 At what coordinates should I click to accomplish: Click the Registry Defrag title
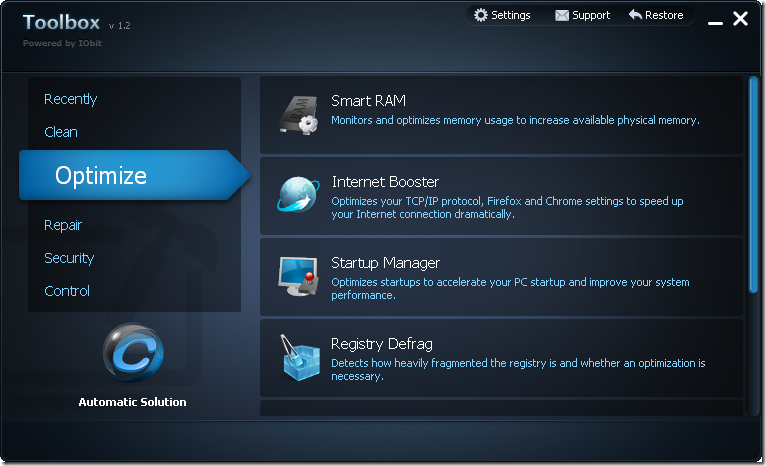382,344
